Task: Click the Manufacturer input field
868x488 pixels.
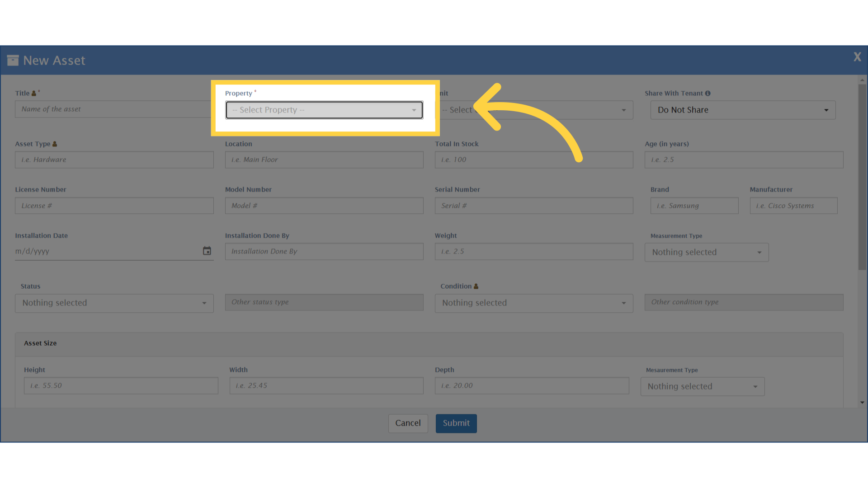Action: [x=793, y=206]
